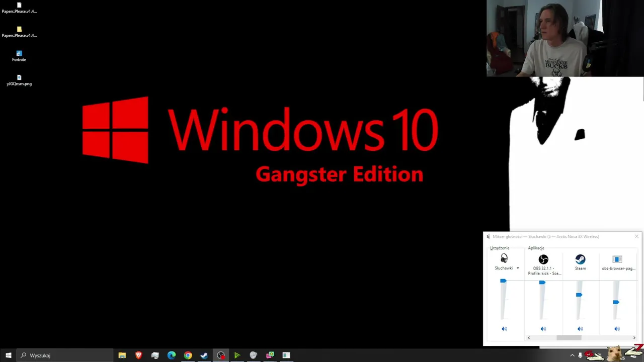Open Brave browser from the taskbar
Viewport: 644px width, 362px height.
pyautogui.click(x=138, y=355)
